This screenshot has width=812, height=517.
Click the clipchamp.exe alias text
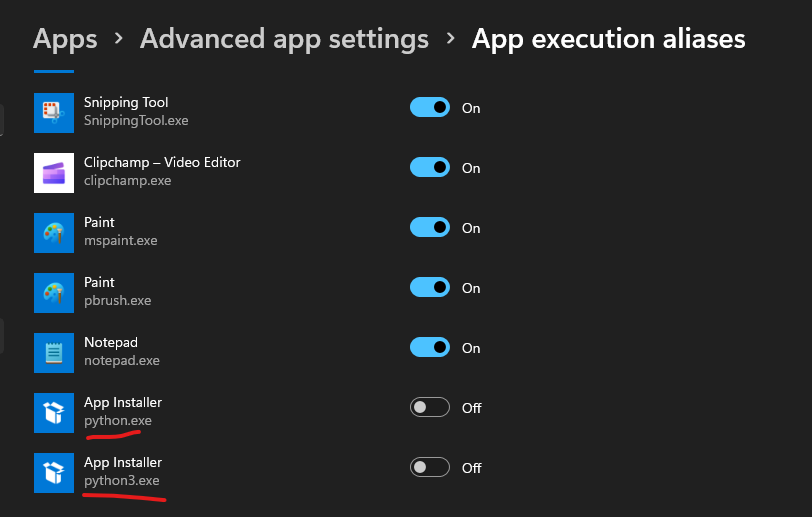coord(127,181)
